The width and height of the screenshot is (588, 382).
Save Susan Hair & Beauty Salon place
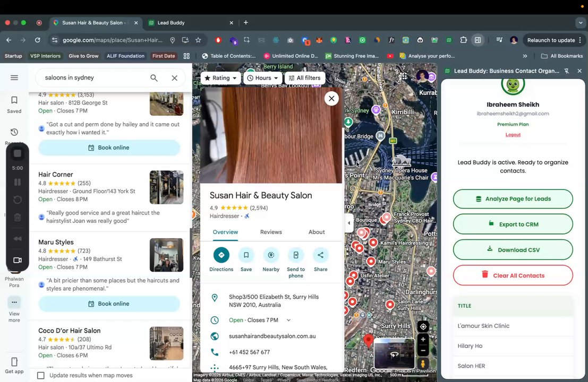(x=246, y=255)
